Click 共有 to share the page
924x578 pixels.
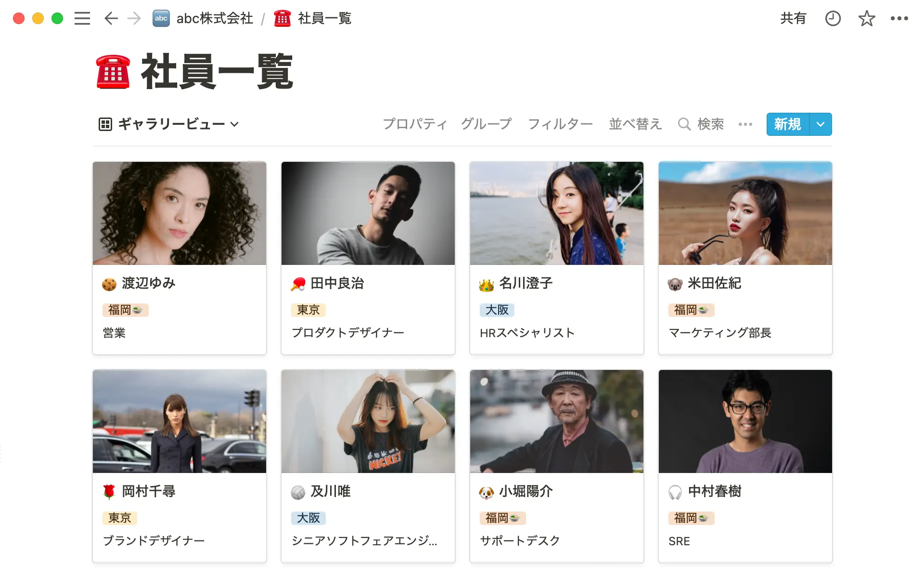pyautogui.click(x=793, y=18)
